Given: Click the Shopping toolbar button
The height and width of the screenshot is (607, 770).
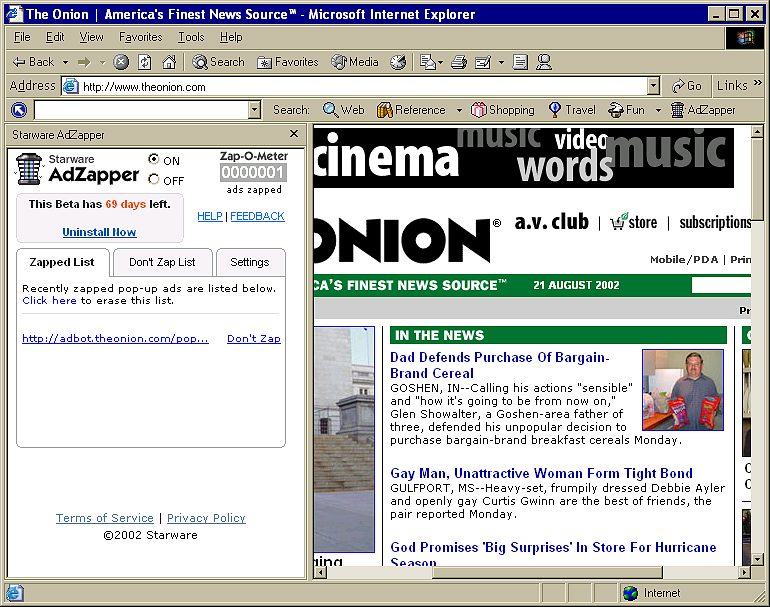Looking at the screenshot, I should click(503, 110).
